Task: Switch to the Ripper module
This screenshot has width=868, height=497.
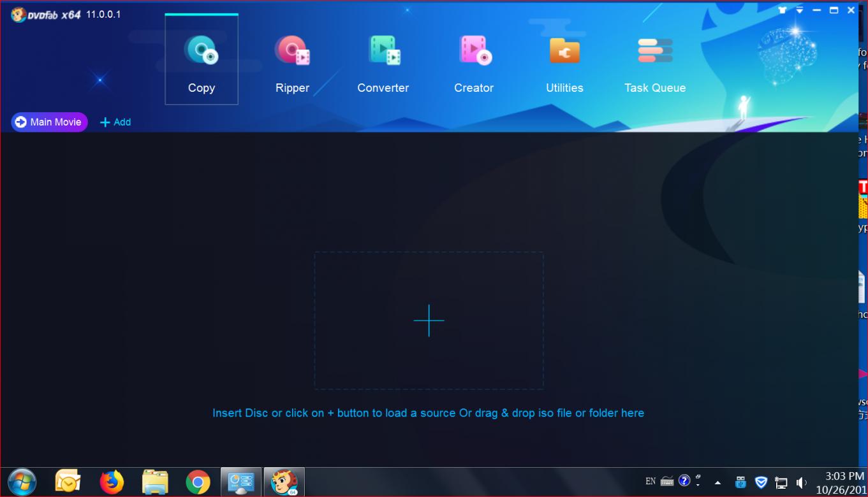Action: tap(292, 64)
